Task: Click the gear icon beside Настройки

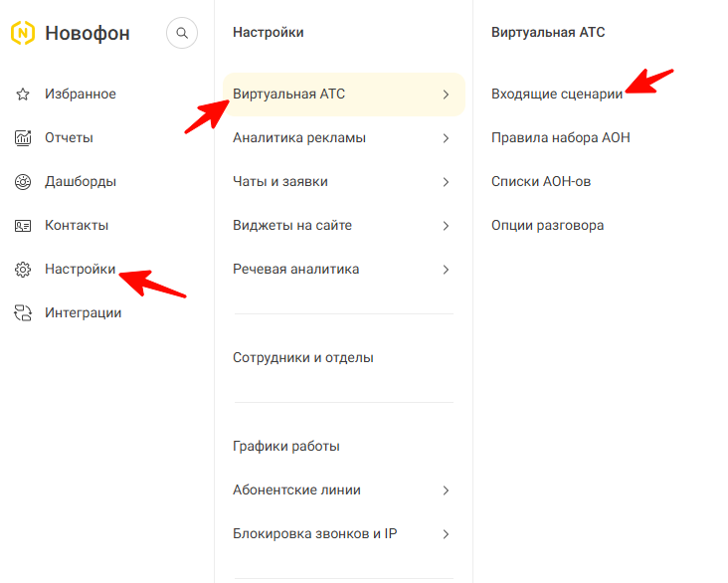Action: pos(23,270)
